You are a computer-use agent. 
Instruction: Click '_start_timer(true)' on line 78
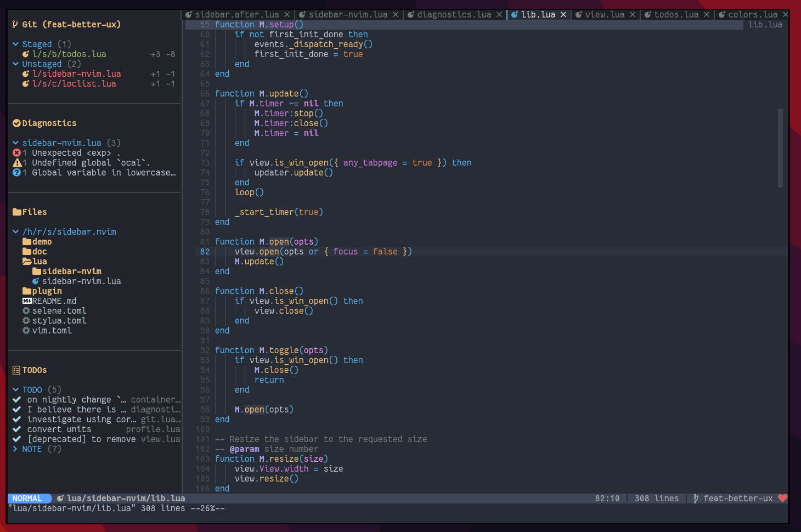279,212
